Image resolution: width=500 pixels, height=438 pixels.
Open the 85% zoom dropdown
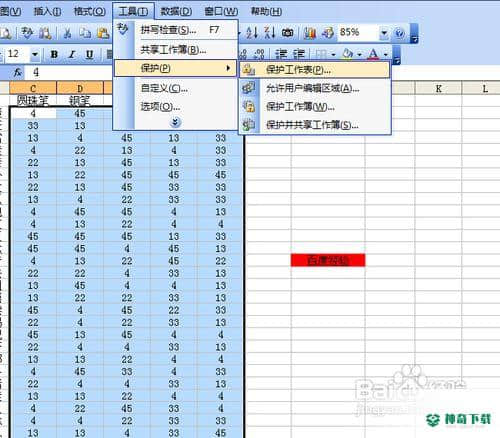(384, 33)
